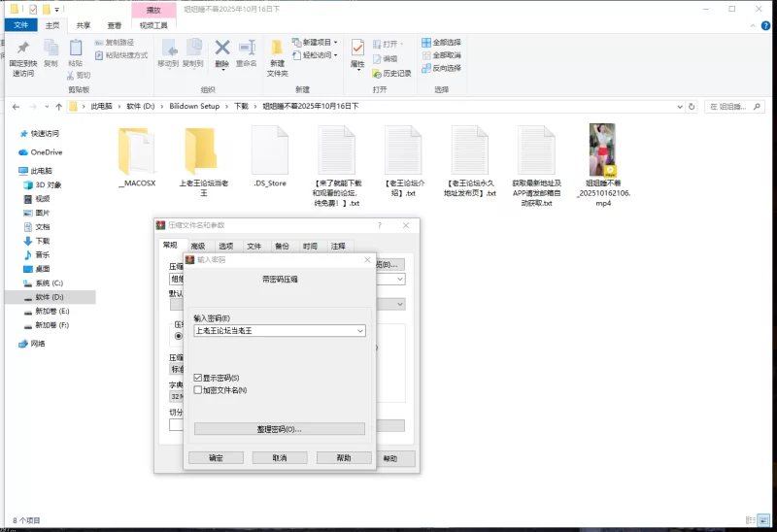Uncheck the 显示密码 checkbox

[x=199, y=378]
